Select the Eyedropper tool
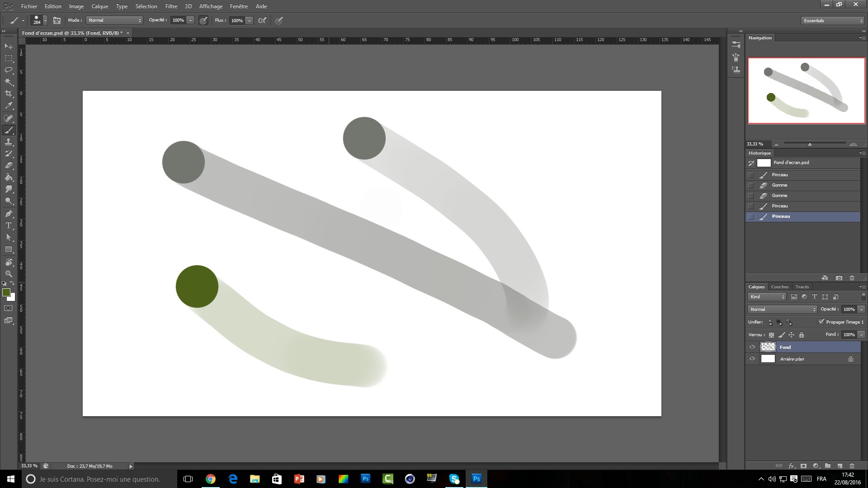 click(9, 106)
